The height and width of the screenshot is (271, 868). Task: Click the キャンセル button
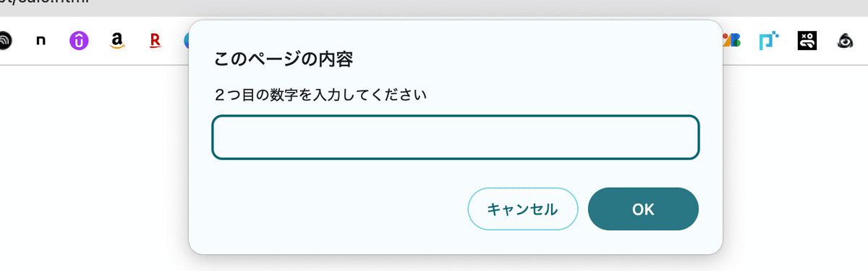click(523, 209)
